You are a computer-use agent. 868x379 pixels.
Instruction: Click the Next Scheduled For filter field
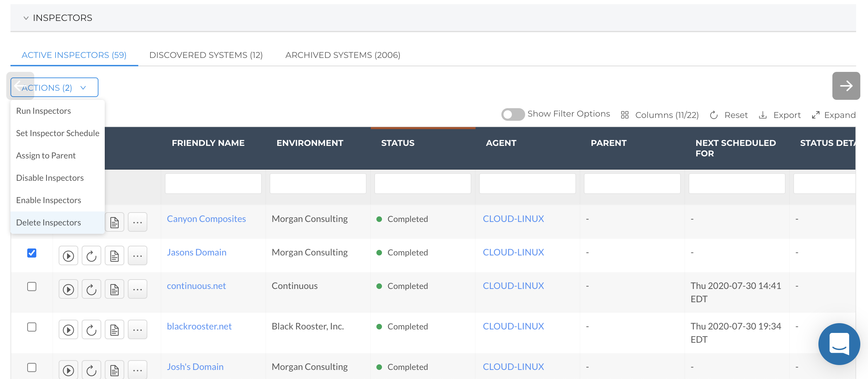(x=737, y=184)
